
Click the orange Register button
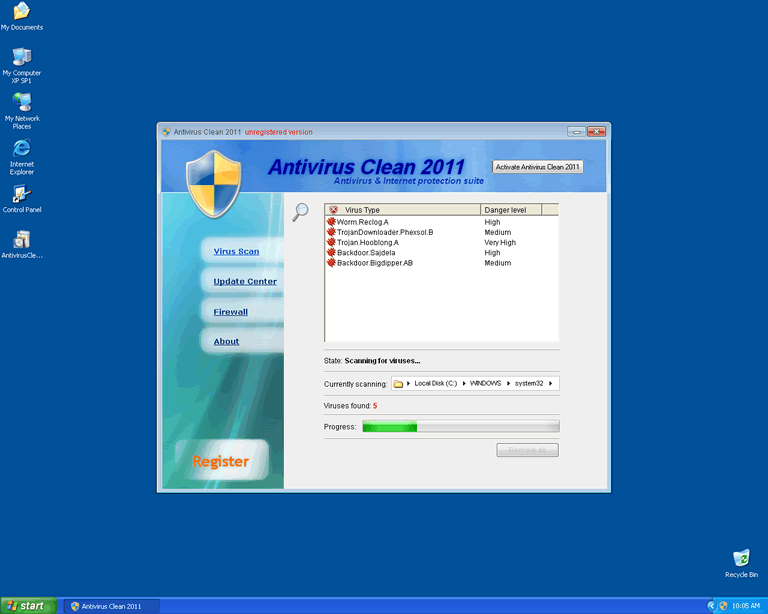tap(220, 461)
